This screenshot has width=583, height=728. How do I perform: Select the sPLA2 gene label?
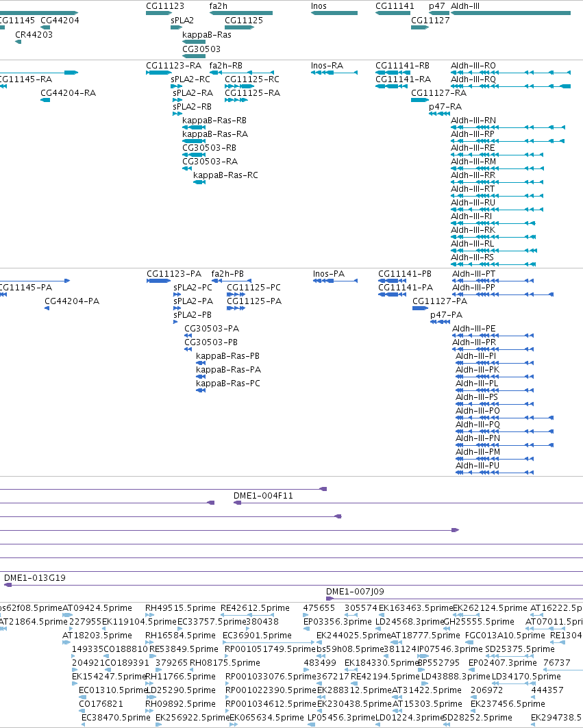pos(182,21)
